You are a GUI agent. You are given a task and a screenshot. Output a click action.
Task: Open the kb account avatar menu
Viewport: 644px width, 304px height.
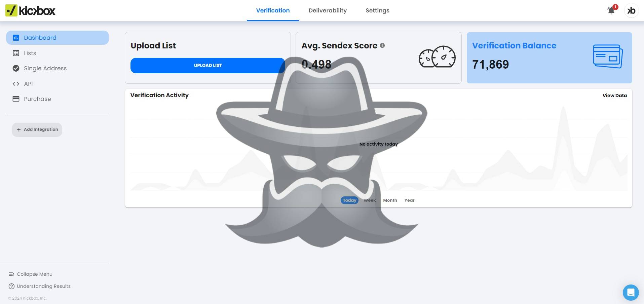(631, 10)
